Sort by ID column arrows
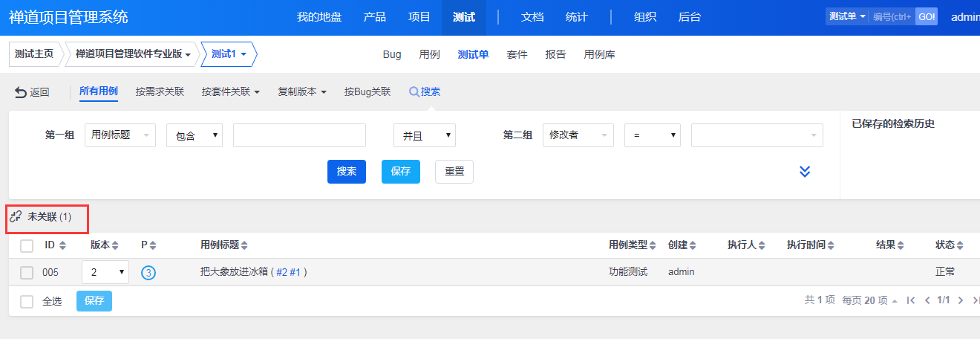980x339 pixels. pyautogui.click(x=62, y=245)
